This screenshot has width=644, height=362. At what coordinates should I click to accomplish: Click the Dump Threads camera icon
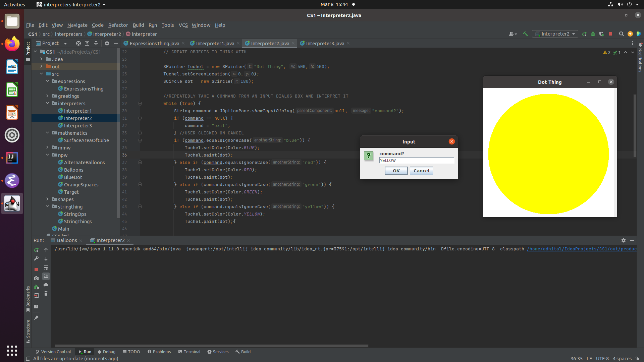click(36, 278)
